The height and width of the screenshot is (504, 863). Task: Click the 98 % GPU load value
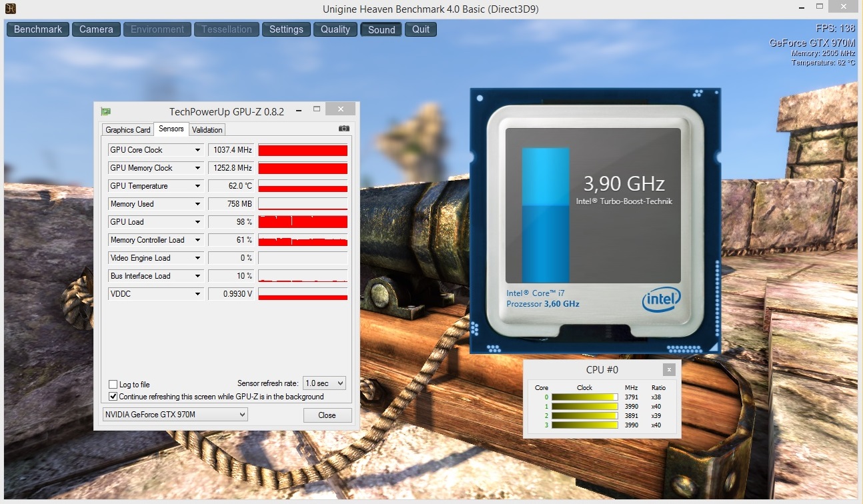(231, 222)
